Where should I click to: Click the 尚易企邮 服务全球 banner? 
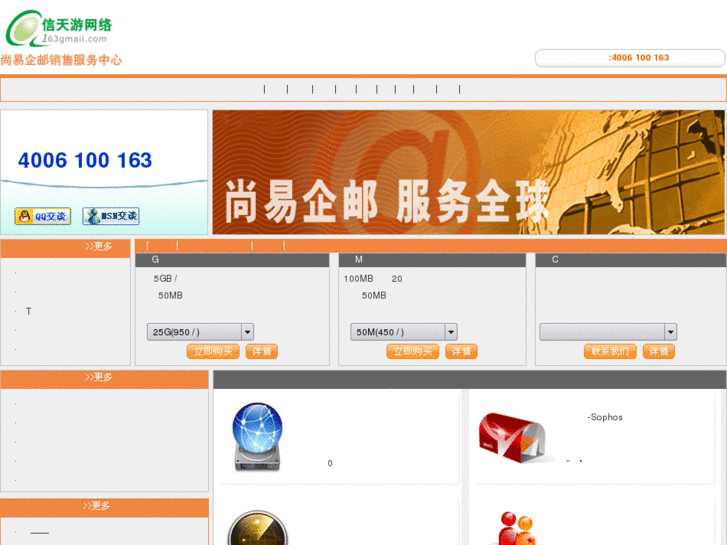[469, 172]
